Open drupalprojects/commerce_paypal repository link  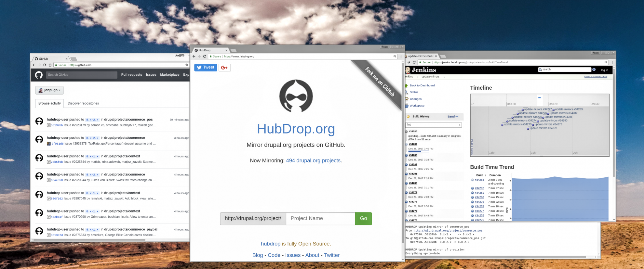130,229
